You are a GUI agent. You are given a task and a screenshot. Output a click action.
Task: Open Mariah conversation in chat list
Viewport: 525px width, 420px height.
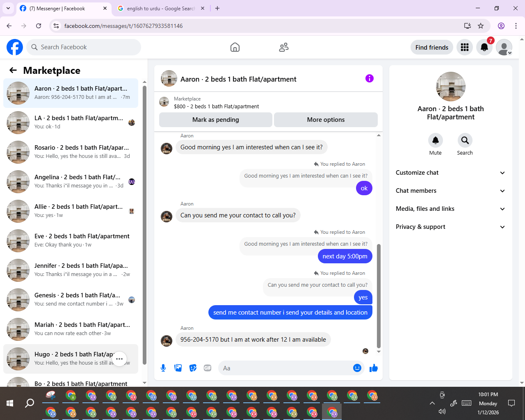click(71, 329)
